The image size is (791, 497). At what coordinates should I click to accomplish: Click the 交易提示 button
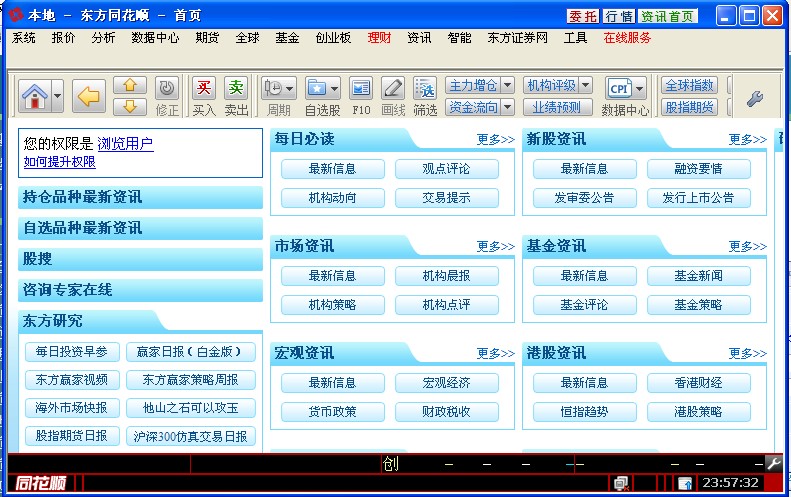446,198
